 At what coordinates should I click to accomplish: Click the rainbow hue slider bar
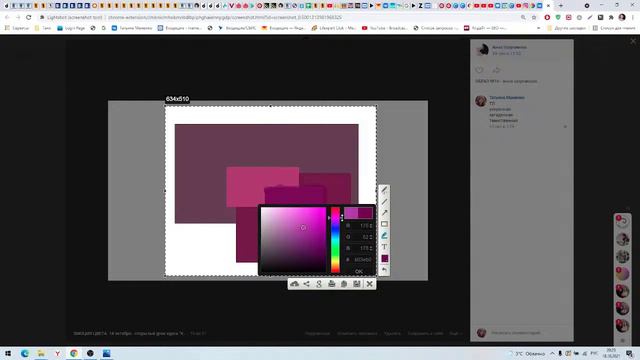(335, 240)
